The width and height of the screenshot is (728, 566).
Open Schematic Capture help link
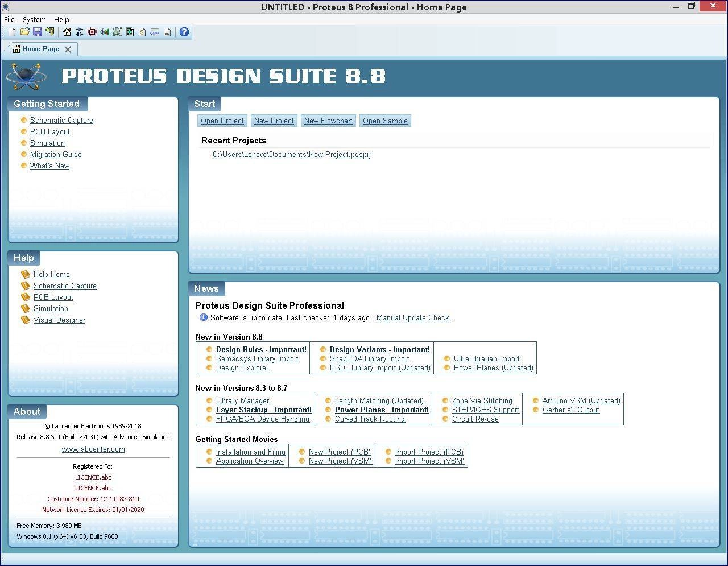pyautogui.click(x=65, y=286)
